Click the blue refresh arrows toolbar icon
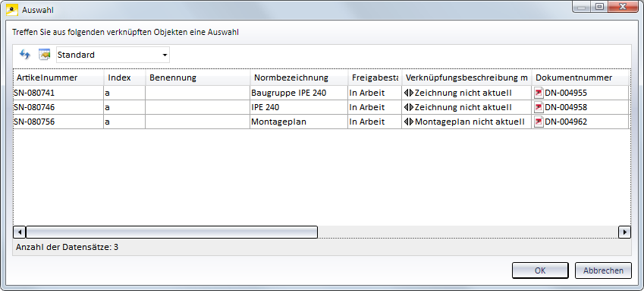 25,55
